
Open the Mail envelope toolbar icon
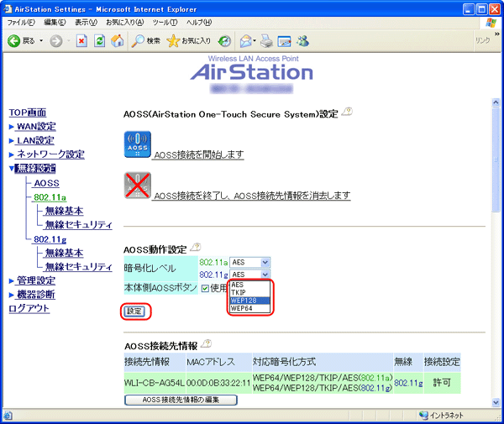(x=246, y=41)
